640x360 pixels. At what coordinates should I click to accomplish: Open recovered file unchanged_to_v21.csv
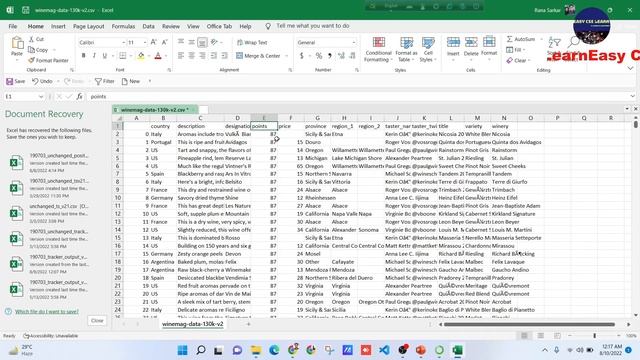point(49,213)
